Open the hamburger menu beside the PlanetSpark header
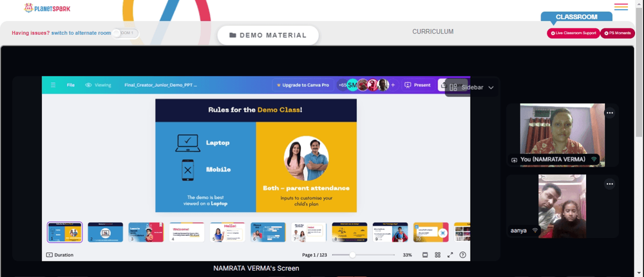The height and width of the screenshot is (277, 644). click(621, 7)
